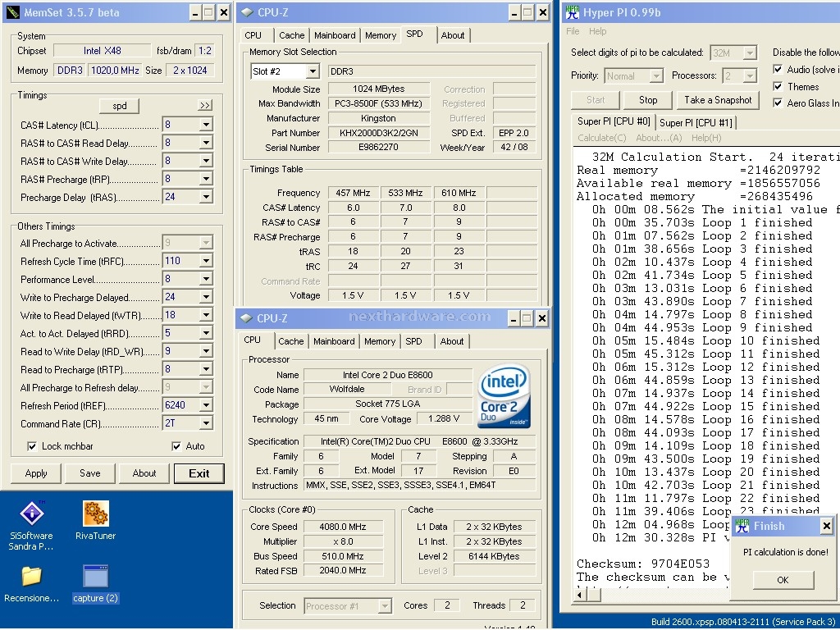Open the About tab in lower CPU-Z
Screen dimensions: 840x630
(x=452, y=341)
